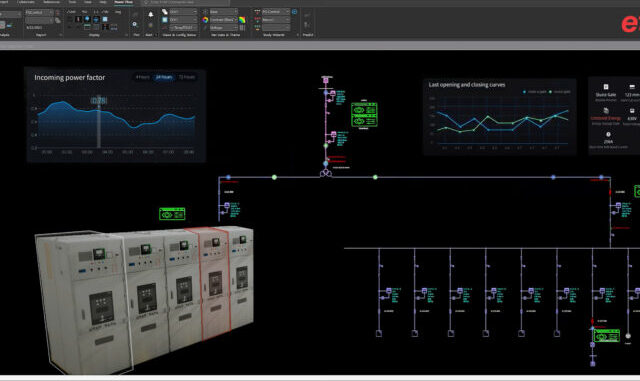Select the 24 hours tab
The height and width of the screenshot is (381, 640).
tap(164, 77)
